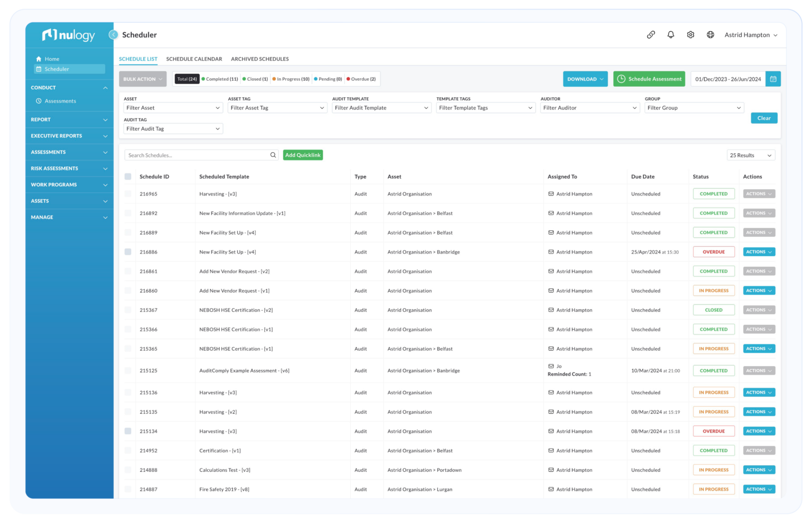This screenshot has width=812, height=523.
Task: Select checkbox for schedule 215134
Action: tap(128, 431)
